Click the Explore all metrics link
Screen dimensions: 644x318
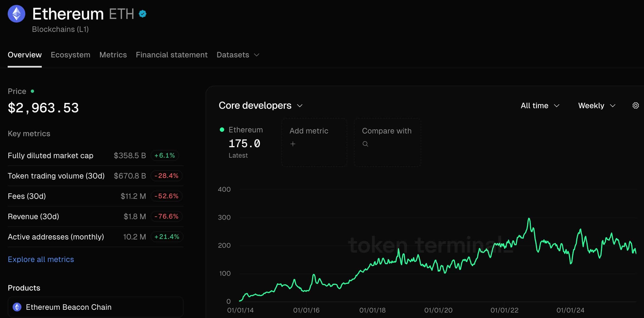pyautogui.click(x=41, y=260)
